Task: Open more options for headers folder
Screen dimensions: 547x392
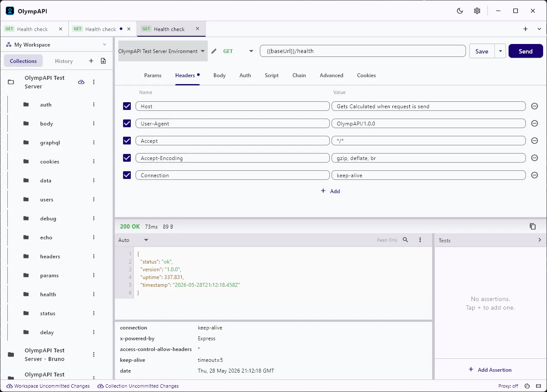Action: [94, 256]
